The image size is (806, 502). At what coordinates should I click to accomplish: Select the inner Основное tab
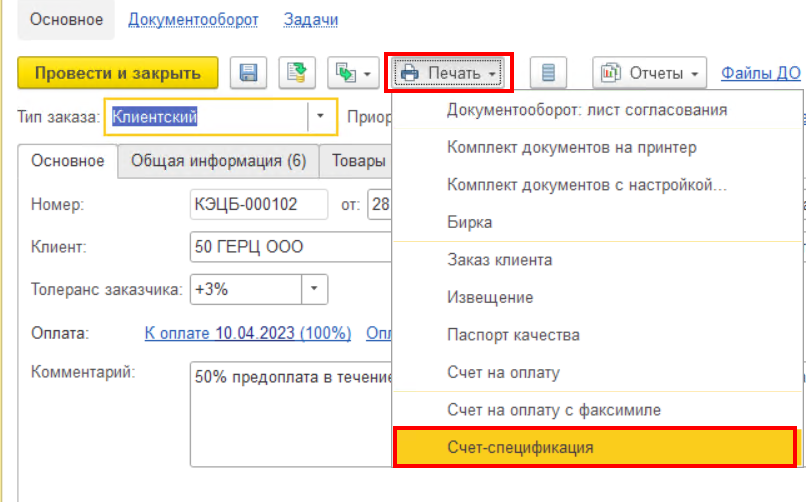pos(68,161)
